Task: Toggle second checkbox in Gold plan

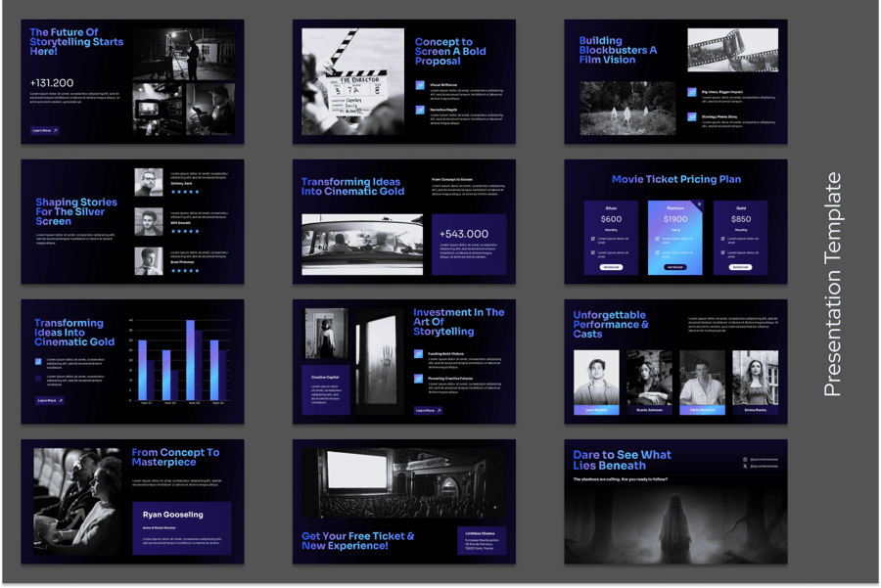Action: tap(723, 252)
